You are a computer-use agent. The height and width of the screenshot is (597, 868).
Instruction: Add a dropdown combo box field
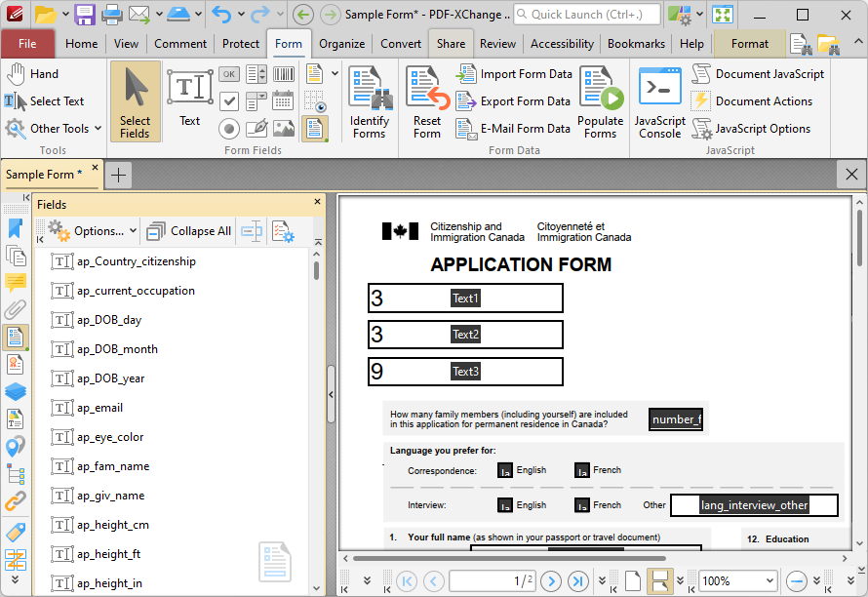[x=256, y=101]
